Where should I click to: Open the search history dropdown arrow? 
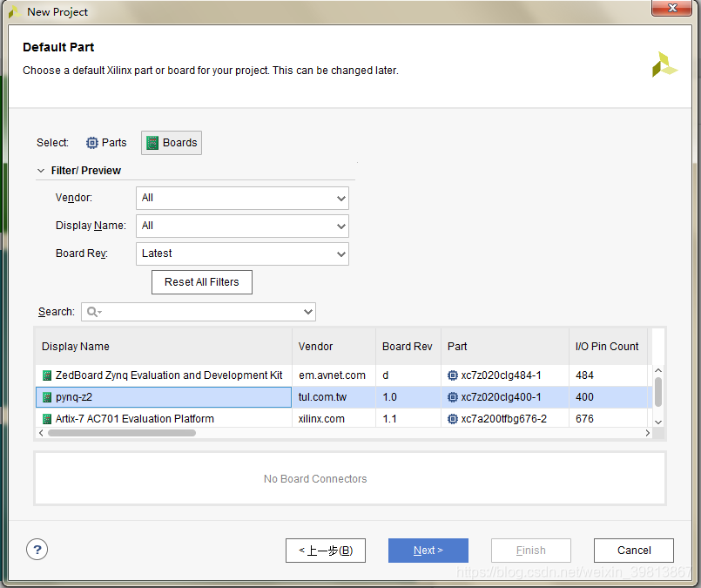pyautogui.click(x=308, y=312)
